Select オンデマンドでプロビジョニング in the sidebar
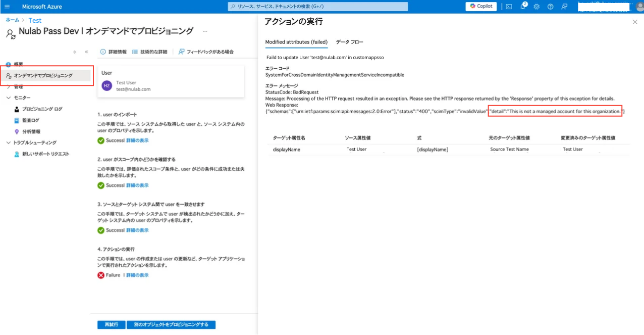644x335 pixels. (x=47, y=76)
